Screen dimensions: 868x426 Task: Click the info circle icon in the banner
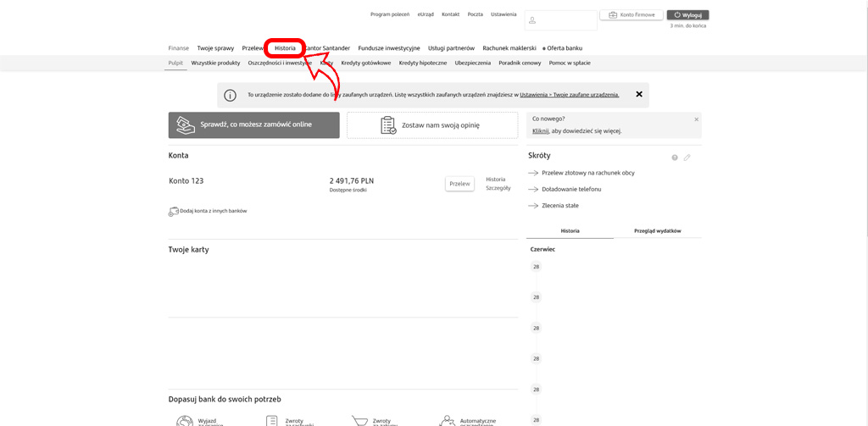230,95
